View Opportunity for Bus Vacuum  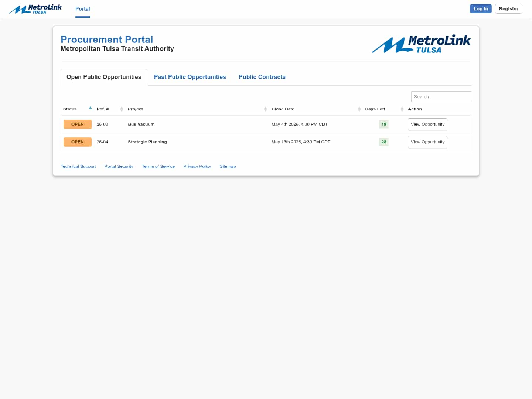[x=427, y=124]
